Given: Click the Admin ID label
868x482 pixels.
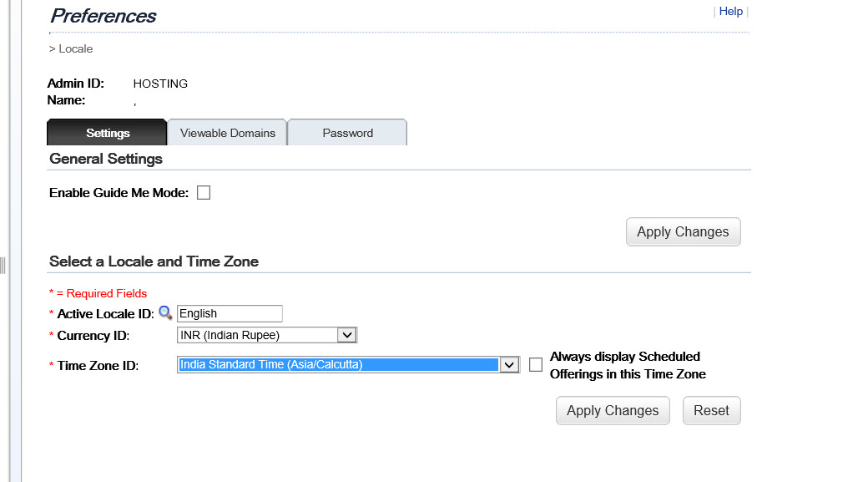Looking at the screenshot, I should pos(76,84).
